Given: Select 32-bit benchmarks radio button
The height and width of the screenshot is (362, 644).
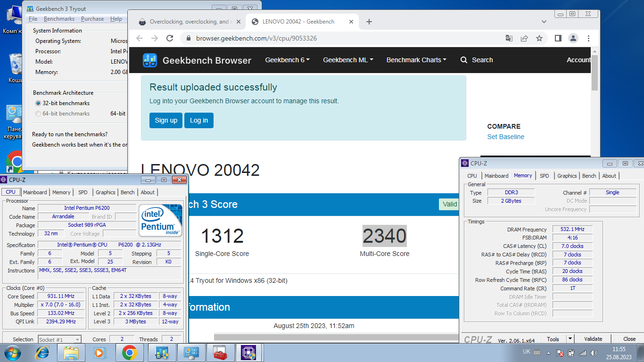Looking at the screenshot, I should 38,103.
